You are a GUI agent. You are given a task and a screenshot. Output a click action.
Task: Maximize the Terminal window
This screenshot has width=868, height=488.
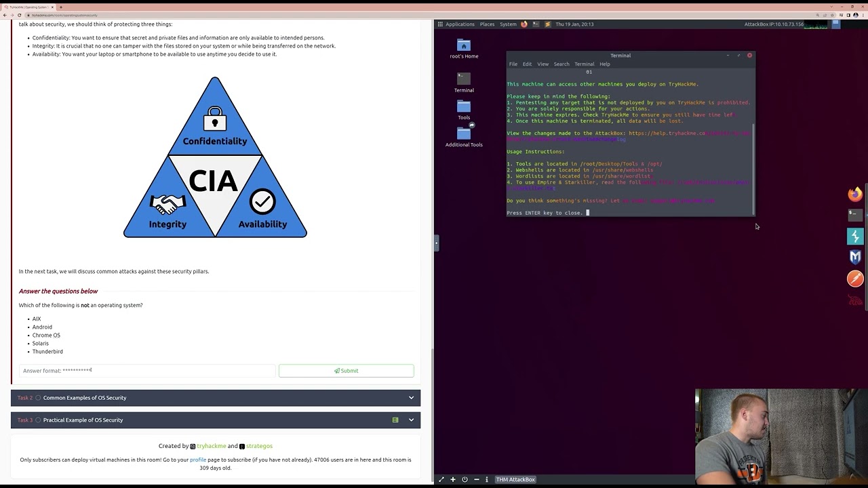738,55
